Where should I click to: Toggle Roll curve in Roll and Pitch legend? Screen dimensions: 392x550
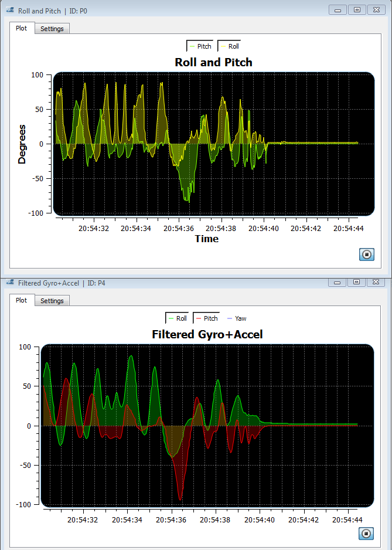pos(229,46)
